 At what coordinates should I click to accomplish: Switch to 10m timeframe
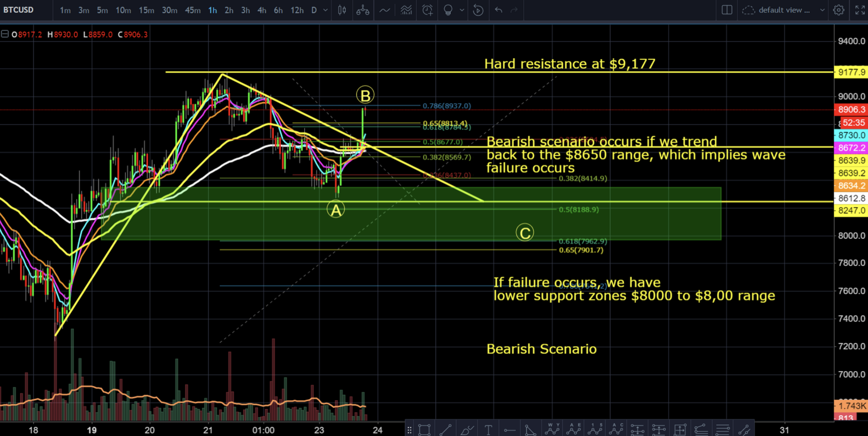click(x=123, y=10)
